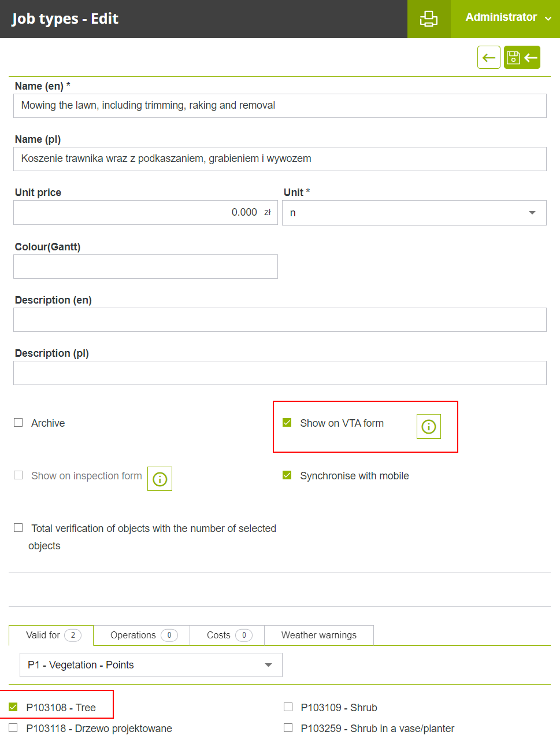The height and width of the screenshot is (754, 560).
Task: Click the back arrow button
Action: pyautogui.click(x=488, y=57)
